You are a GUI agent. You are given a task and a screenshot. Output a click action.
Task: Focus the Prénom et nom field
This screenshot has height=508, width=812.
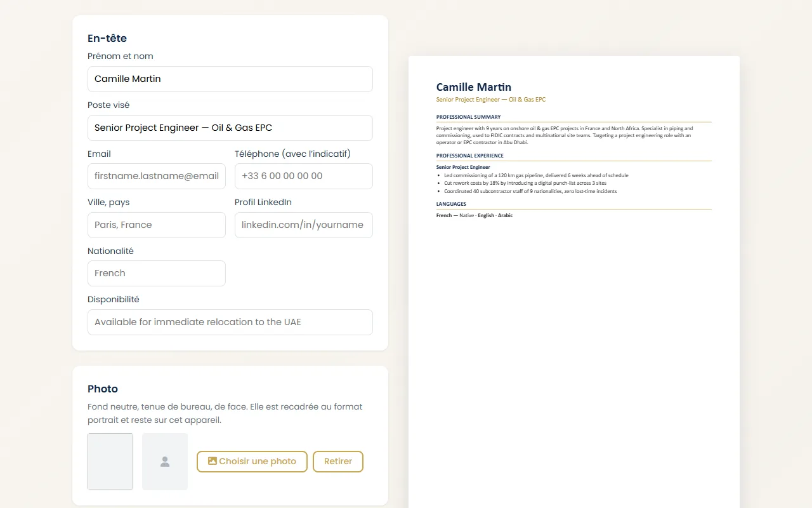[x=230, y=79]
